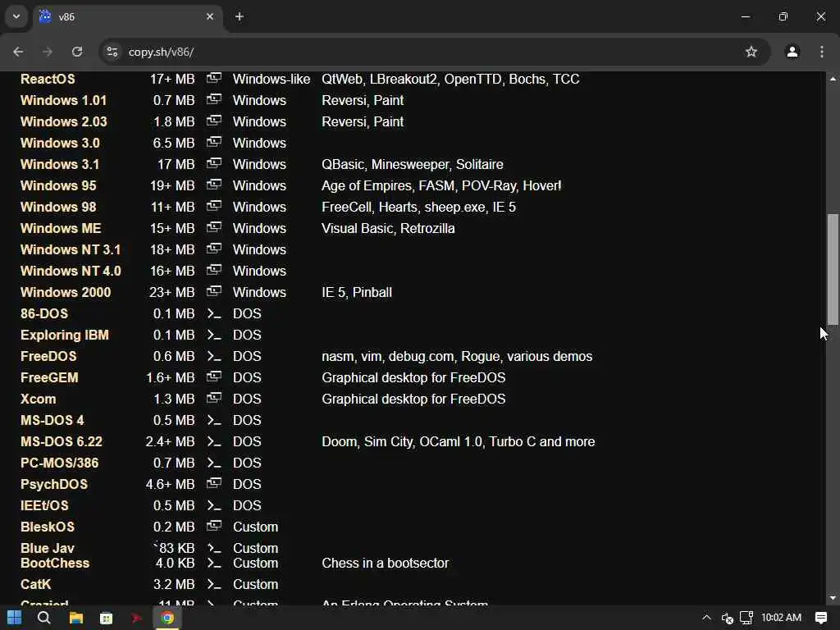The image size is (840, 630).
Task: Open the Windows 2.03 link
Action: tap(64, 121)
